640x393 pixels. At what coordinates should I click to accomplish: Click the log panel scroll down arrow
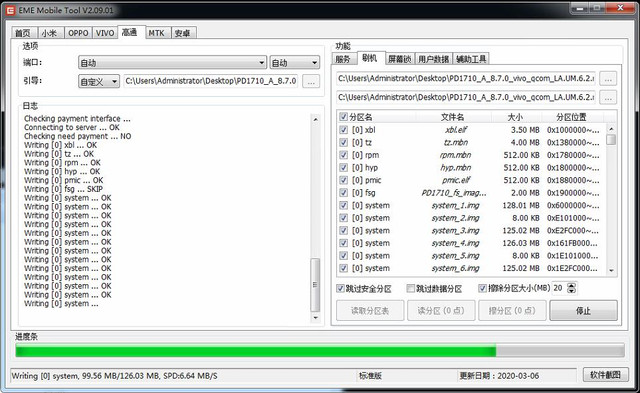pyautogui.click(x=315, y=318)
